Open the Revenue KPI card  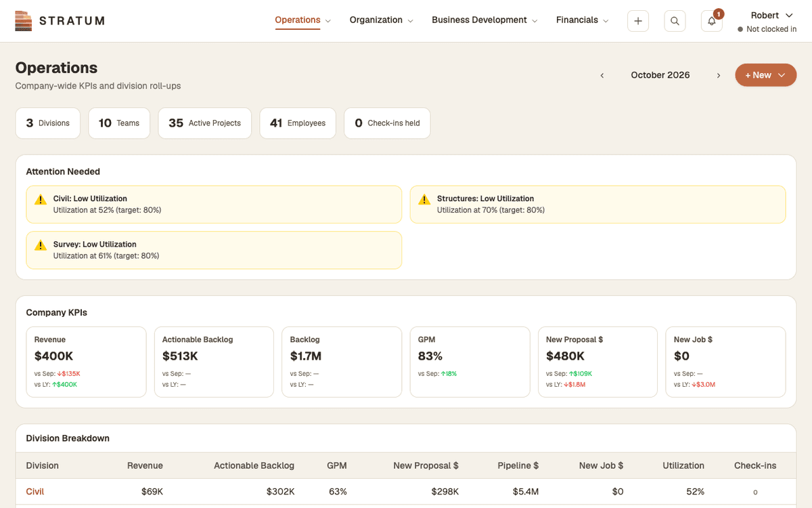(x=86, y=362)
